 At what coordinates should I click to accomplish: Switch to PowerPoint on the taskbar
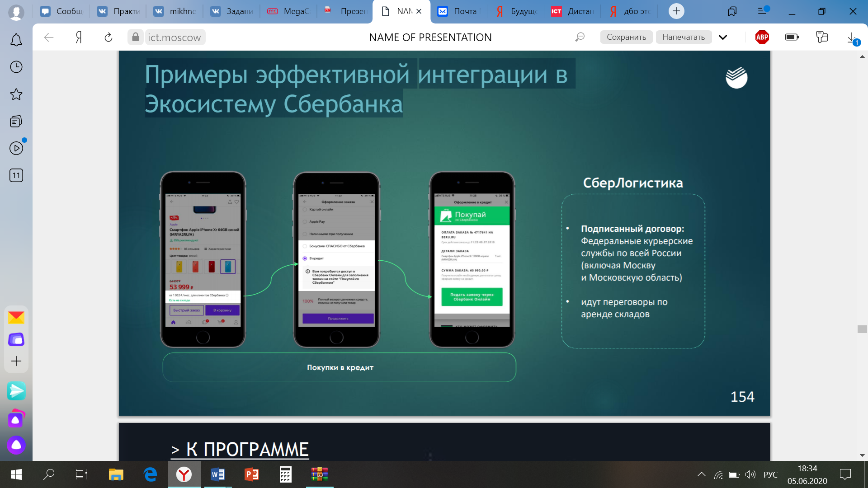252,474
